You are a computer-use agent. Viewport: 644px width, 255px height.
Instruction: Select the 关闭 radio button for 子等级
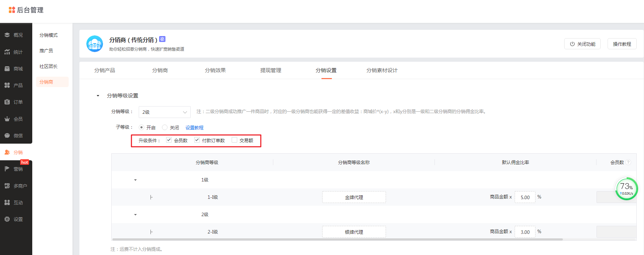pos(165,127)
